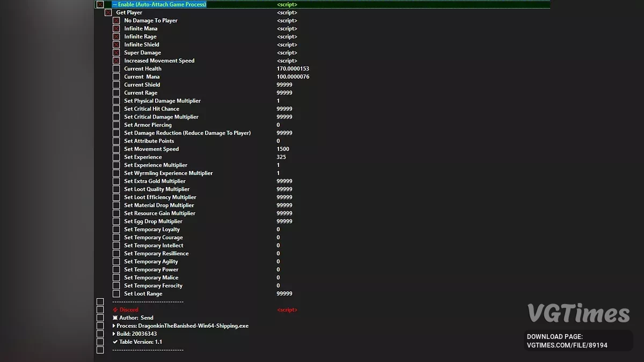The height and width of the screenshot is (362, 644).
Task: Uncheck the Enable (Auto-Attach Game Process) box
Action: coord(100,4)
